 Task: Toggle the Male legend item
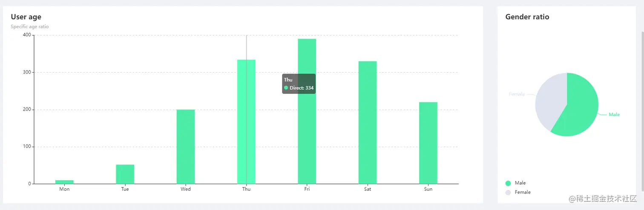pos(515,183)
